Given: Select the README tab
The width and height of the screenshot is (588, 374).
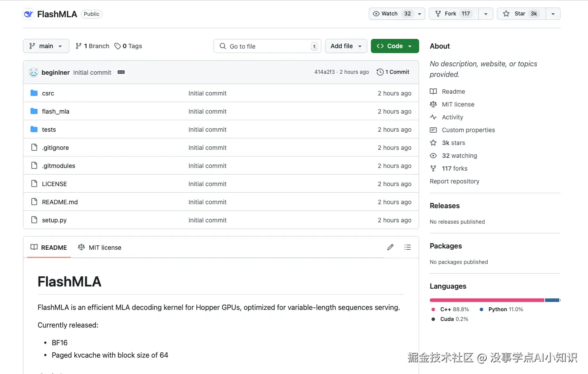Looking at the screenshot, I should click(49, 248).
